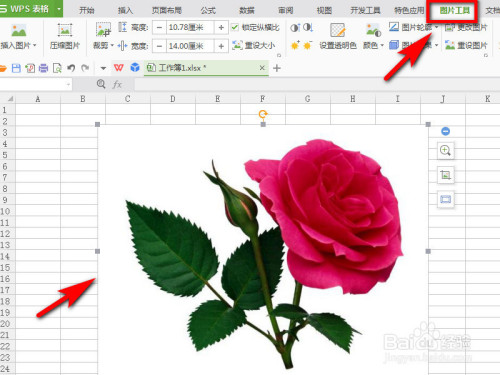Image resolution: width=500 pixels, height=375 pixels.
Task: Switch to the 视图 (View) tab
Action: click(x=324, y=10)
